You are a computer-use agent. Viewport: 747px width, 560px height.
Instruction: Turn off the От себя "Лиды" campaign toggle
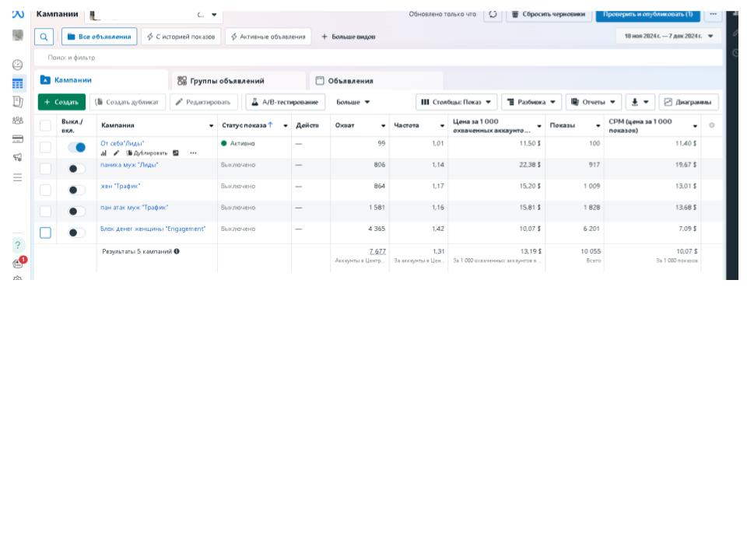click(x=77, y=147)
